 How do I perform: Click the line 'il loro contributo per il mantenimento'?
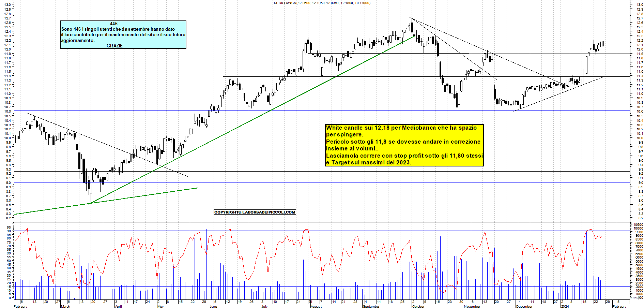tap(123, 35)
